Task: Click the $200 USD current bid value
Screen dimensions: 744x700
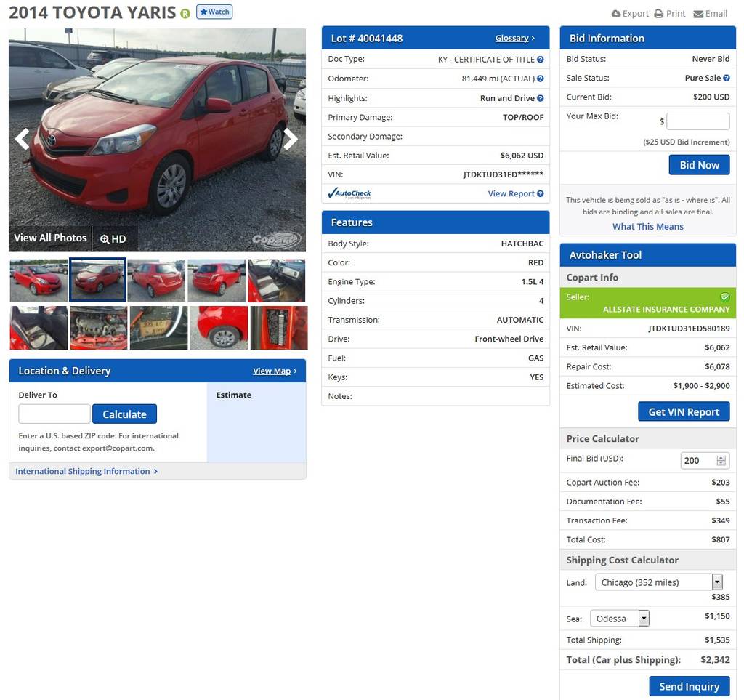Action: [x=711, y=97]
